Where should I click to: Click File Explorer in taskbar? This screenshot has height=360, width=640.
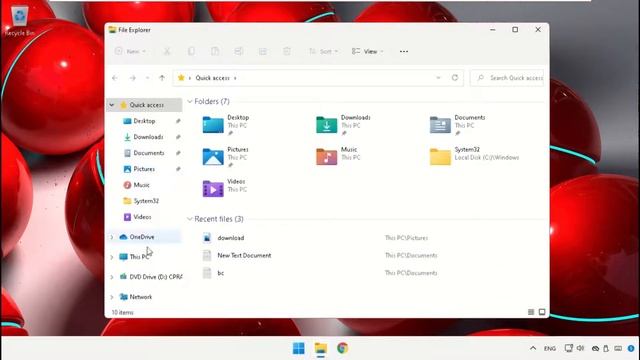coord(321,348)
